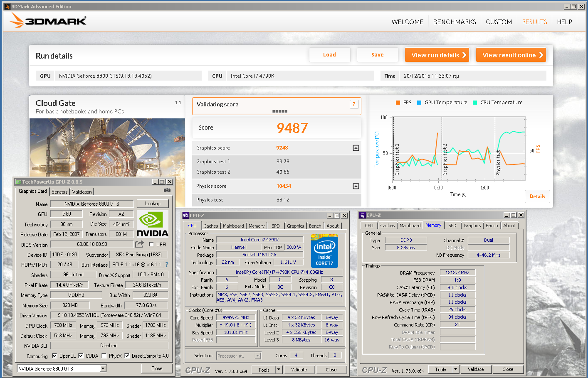The width and height of the screenshot is (588, 378).
Task: Toggle the CUDA checkbox
Action: [81, 356]
